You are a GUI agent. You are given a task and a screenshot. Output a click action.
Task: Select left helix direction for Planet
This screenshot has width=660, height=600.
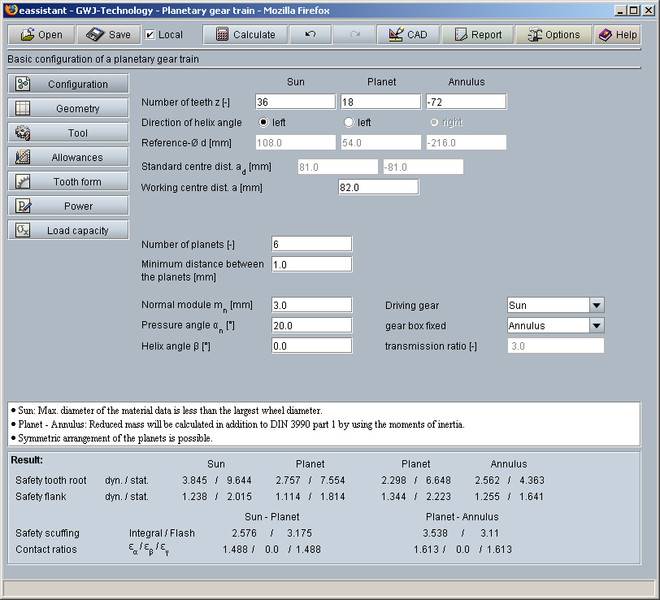tap(349, 122)
